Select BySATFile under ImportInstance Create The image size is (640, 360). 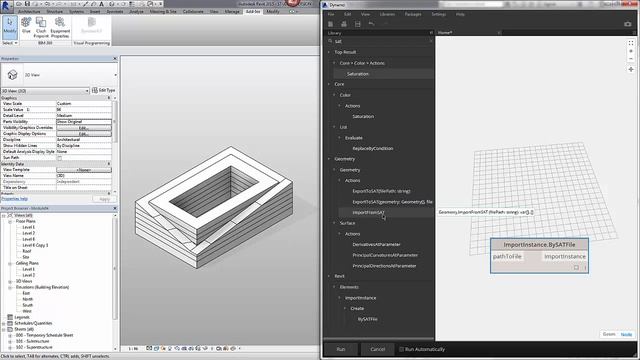[367, 319]
